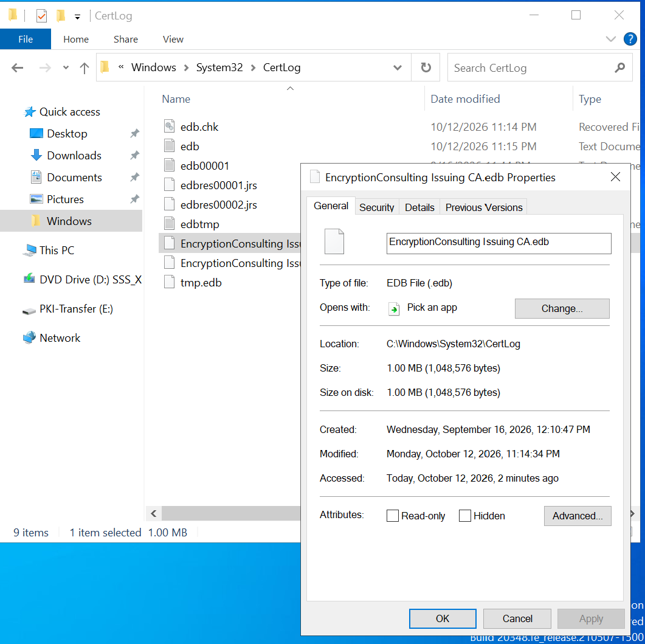Click pin icon next to Documents

(134, 177)
